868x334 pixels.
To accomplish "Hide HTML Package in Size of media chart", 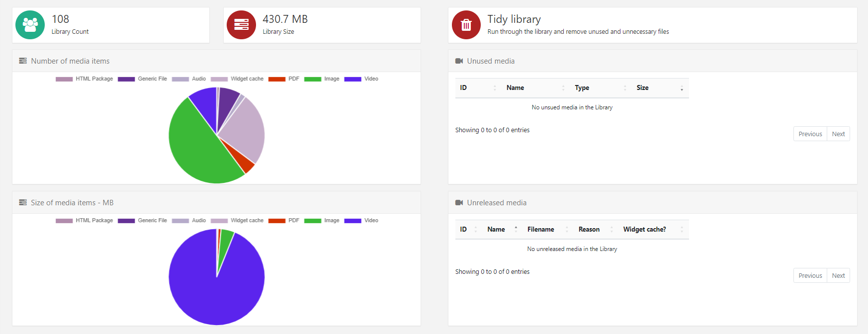I will coord(85,221).
